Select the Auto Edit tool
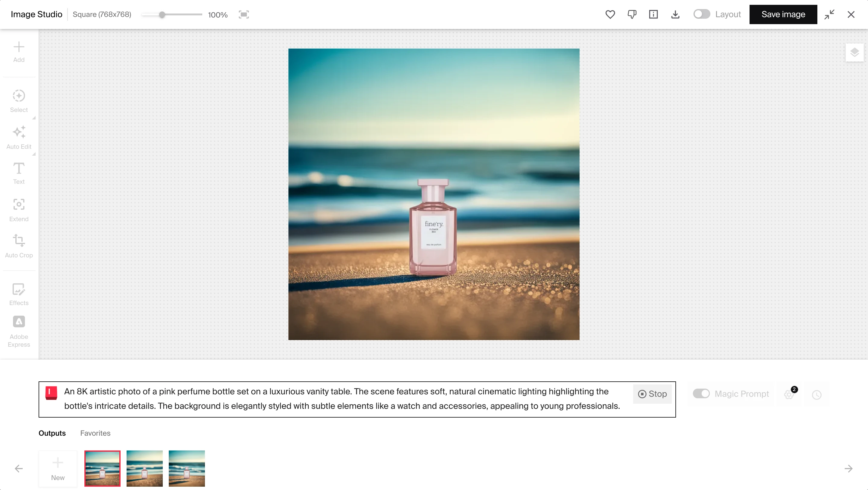Viewport: 868px width, 490px height. click(19, 137)
